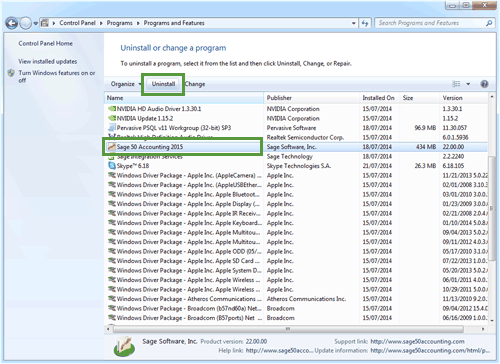Screen dimensions: 500x364
Task: Select NVIDIA HD Audio Driver 1.3.30.1 row
Action: (296, 109)
